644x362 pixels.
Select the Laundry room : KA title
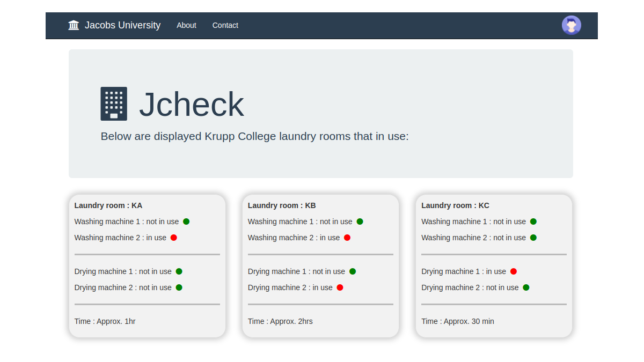(x=108, y=205)
